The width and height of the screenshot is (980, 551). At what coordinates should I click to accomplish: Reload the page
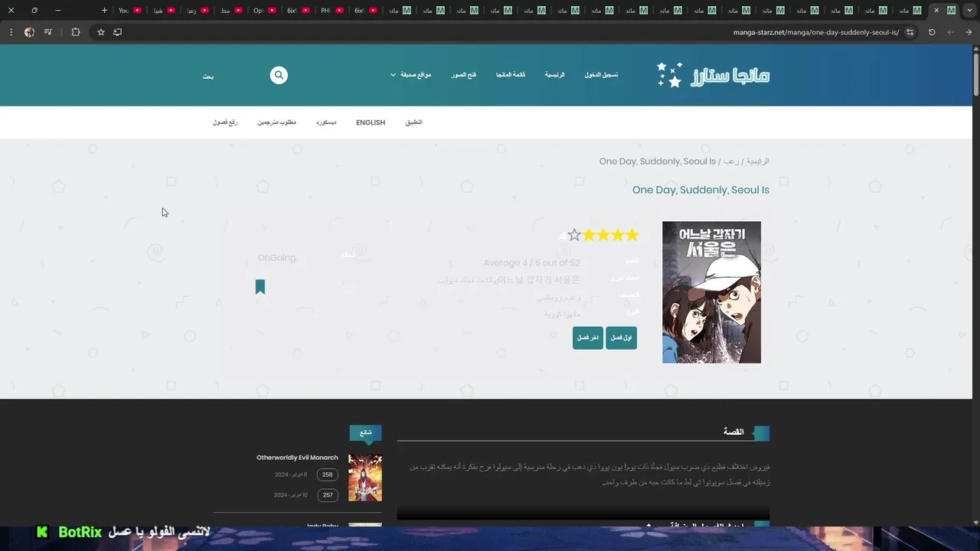(x=932, y=32)
